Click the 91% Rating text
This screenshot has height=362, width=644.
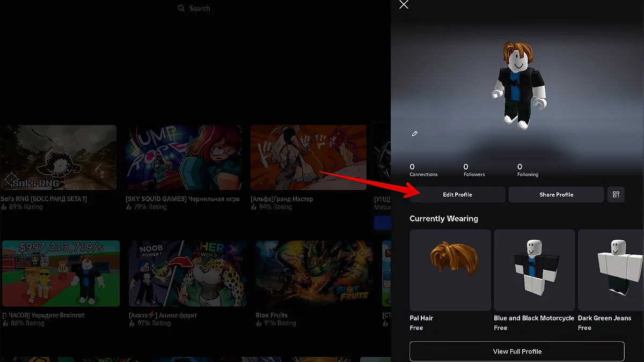pyautogui.click(x=281, y=323)
